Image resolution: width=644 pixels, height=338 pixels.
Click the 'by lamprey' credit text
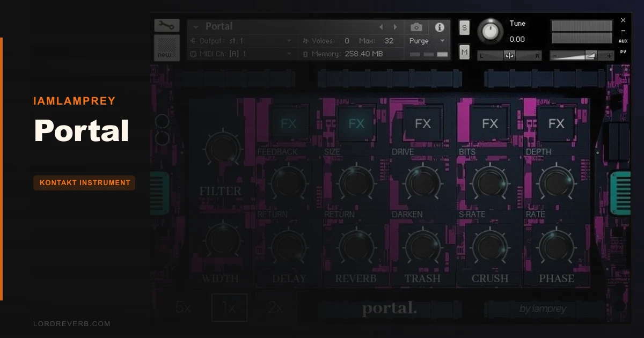543,309
